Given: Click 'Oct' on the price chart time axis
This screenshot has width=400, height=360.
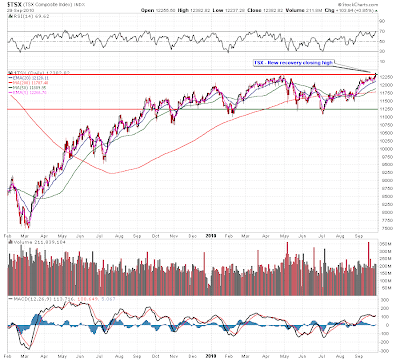Looking at the screenshot, I should (155, 236).
